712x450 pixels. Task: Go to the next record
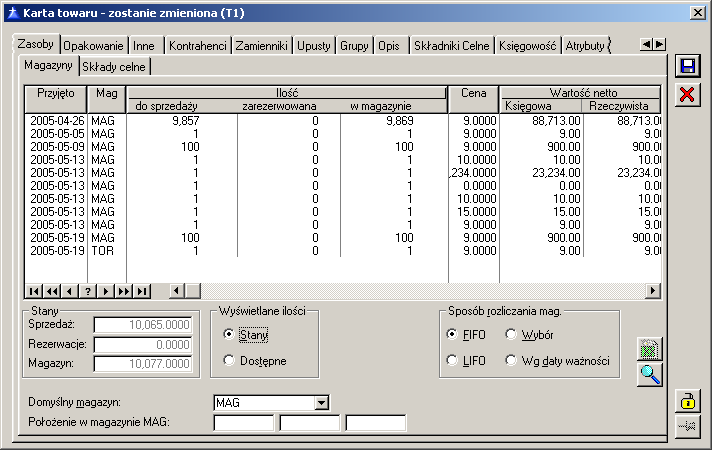pyautogui.click(x=106, y=291)
